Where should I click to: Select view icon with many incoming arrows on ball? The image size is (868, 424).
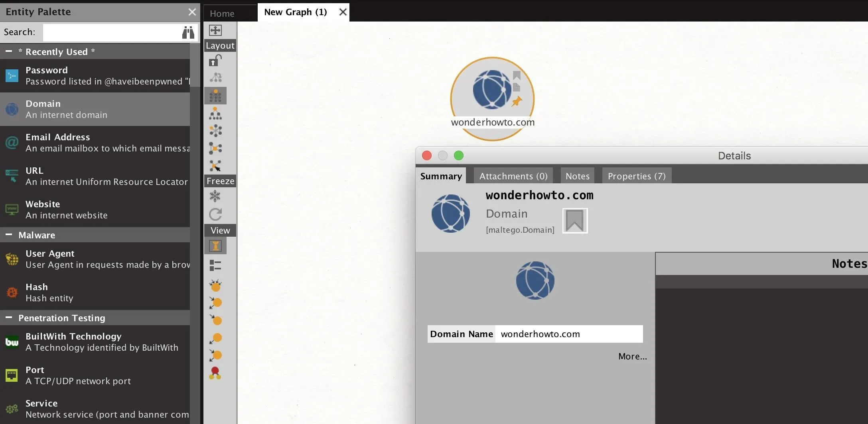(215, 285)
